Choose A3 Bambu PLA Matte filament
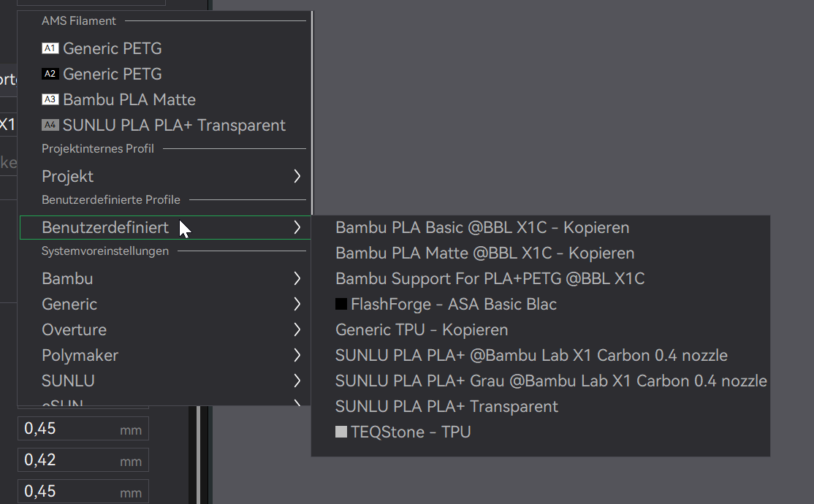814x504 pixels. tap(165, 99)
